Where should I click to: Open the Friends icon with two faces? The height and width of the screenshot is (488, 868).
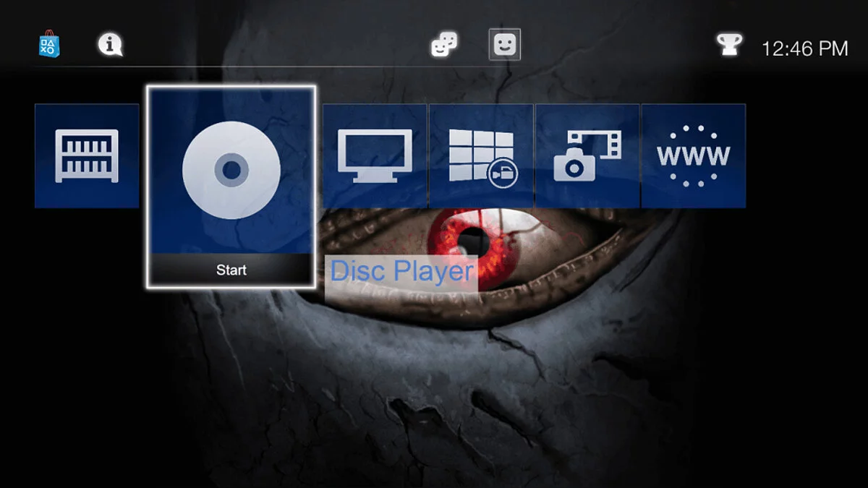444,46
